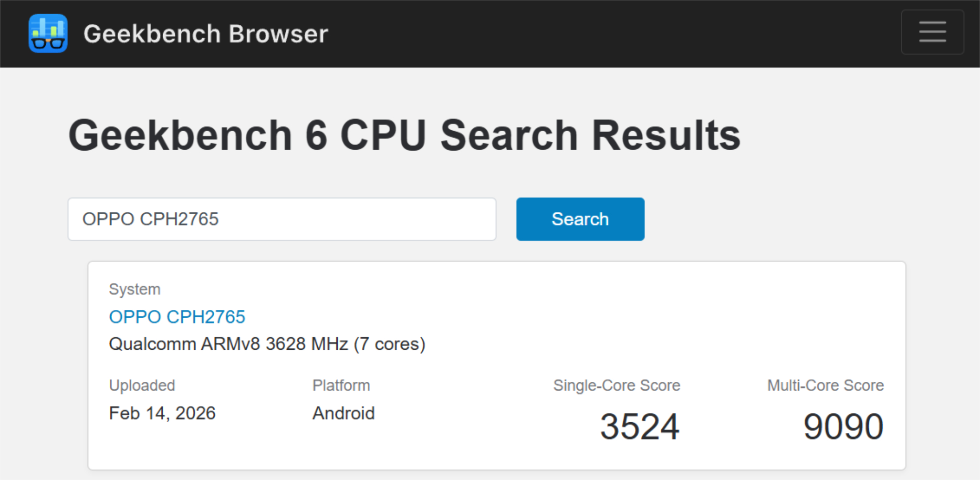Click the Uploaded column label
Viewport: 980px width, 480px height.
click(142, 385)
